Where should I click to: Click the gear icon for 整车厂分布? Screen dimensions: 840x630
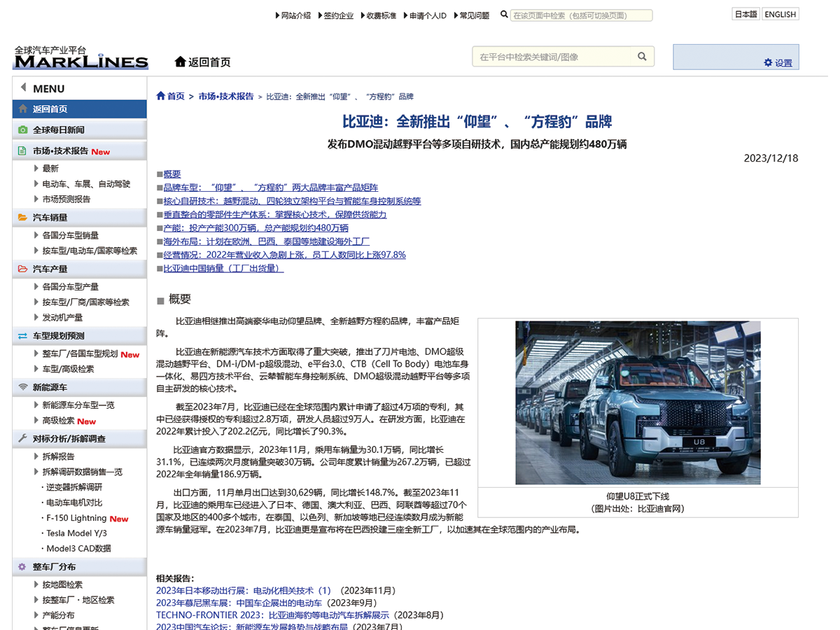23,567
